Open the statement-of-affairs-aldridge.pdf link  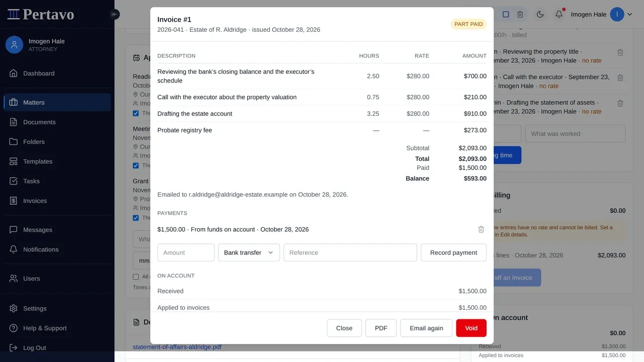click(177, 347)
